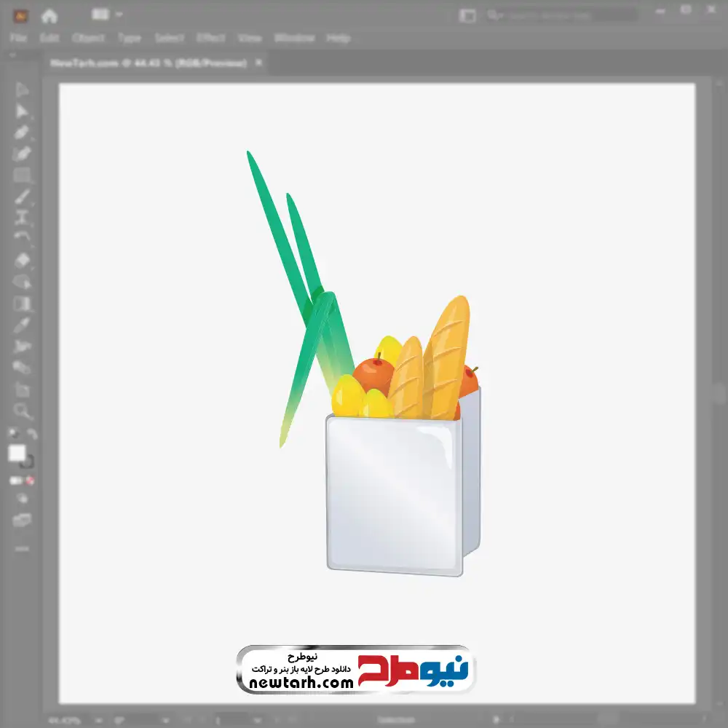Choose the Curvature tool below the Pen
The image size is (728, 728).
22,154
